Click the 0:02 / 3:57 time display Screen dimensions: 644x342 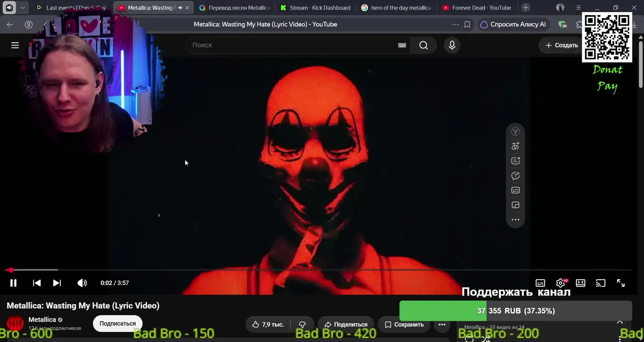pyautogui.click(x=115, y=283)
